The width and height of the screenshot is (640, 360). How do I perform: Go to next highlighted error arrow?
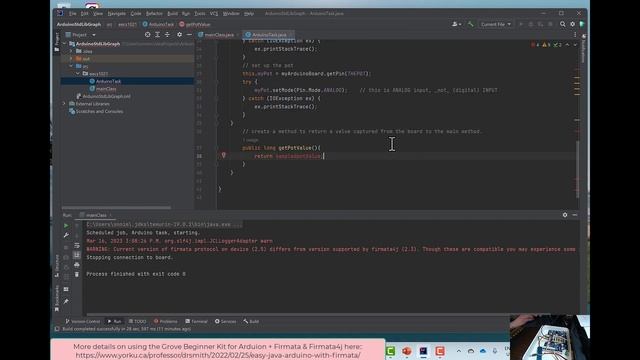coord(575,44)
